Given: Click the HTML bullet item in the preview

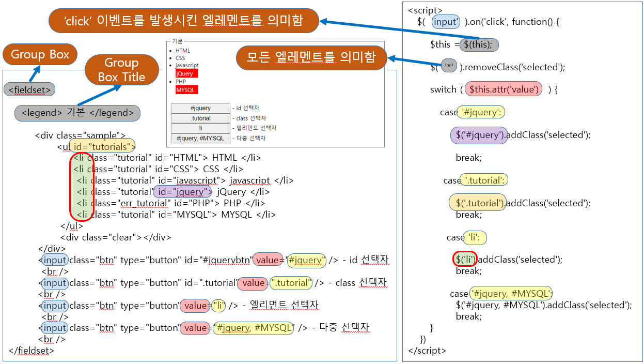Looking at the screenshot, I should pos(183,51).
